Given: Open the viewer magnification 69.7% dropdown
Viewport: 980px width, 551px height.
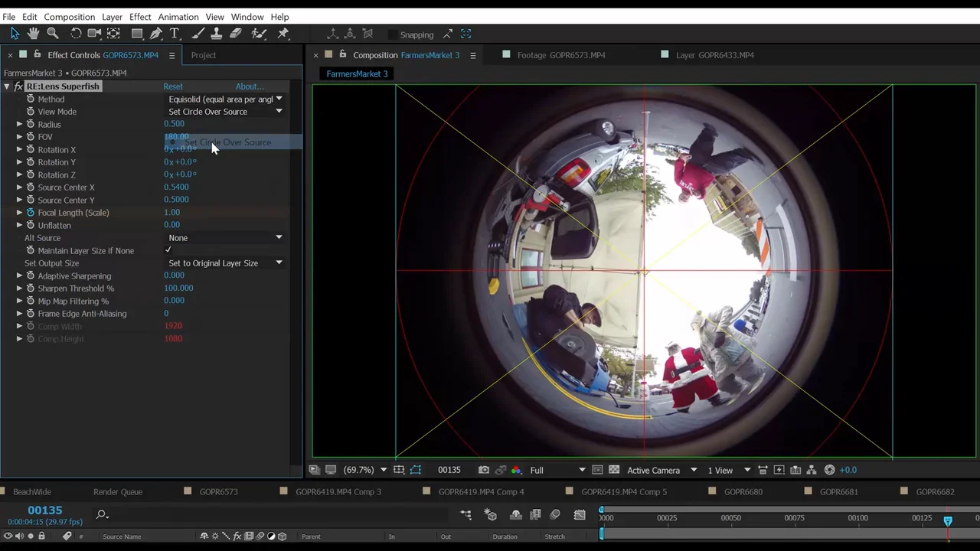Looking at the screenshot, I should [364, 470].
